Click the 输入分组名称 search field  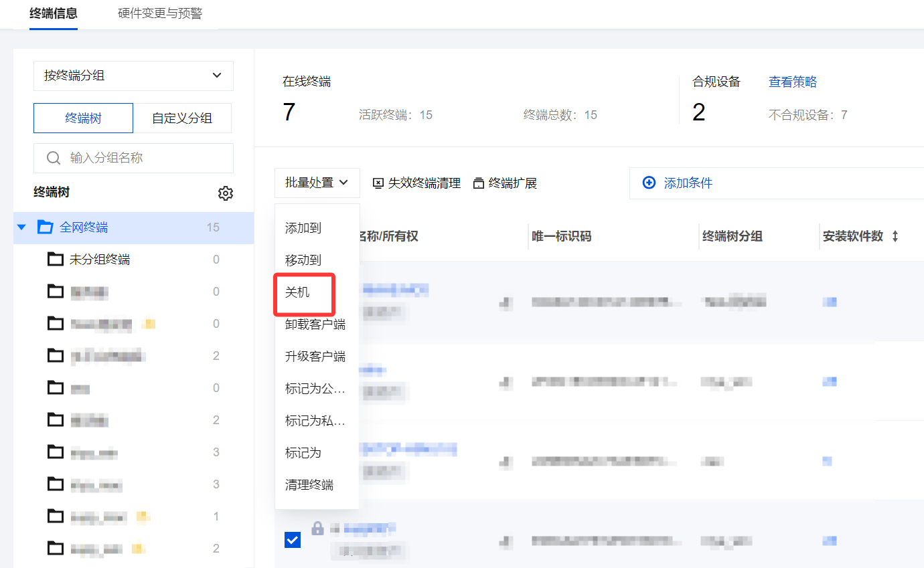(x=141, y=159)
